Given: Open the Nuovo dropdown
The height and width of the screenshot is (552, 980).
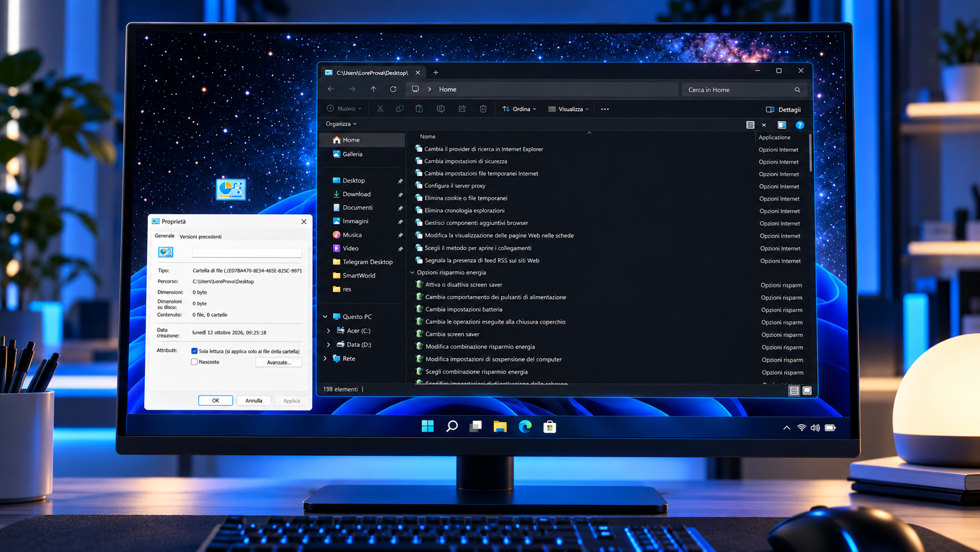Looking at the screenshot, I should [344, 109].
